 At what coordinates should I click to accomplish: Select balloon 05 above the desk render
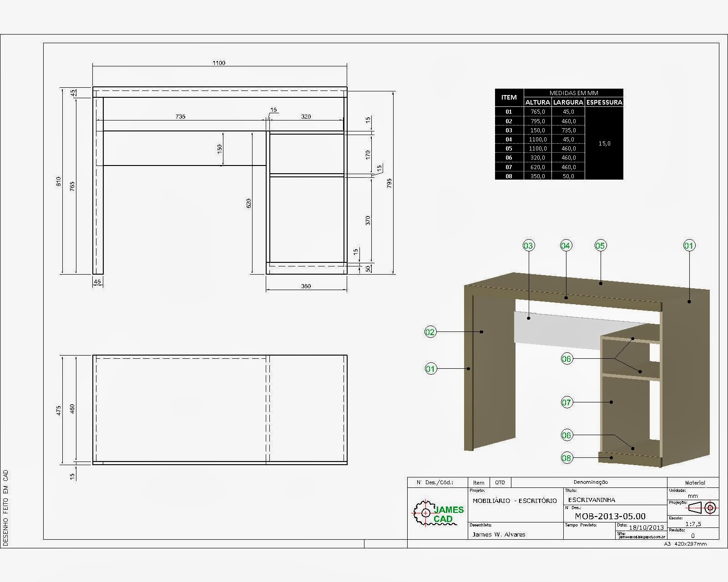click(x=600, y=246)
